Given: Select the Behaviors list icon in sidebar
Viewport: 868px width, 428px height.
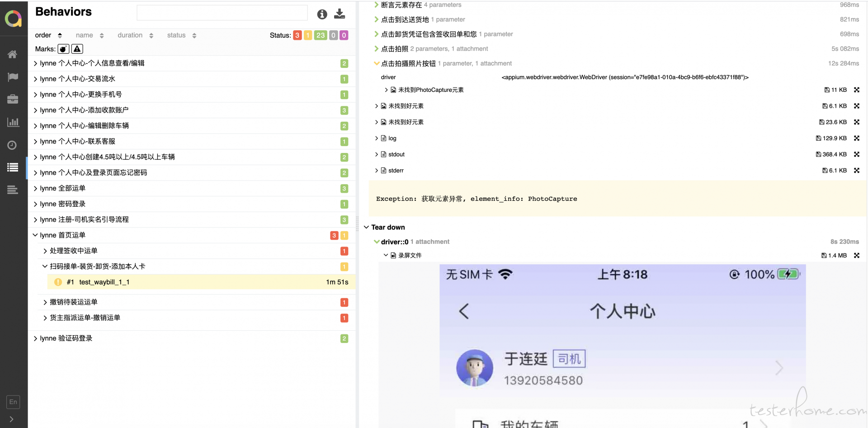Looking at the screenshot, I should point(13,167).
